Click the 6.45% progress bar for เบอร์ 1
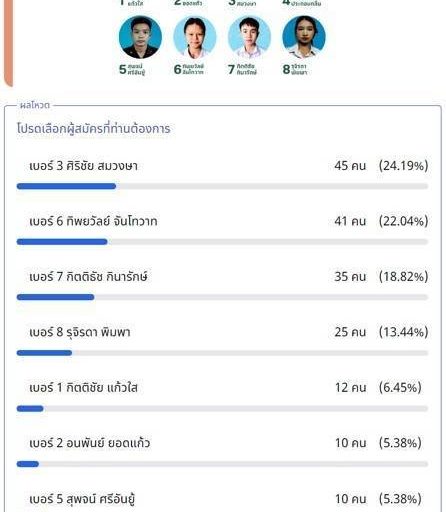Viewport: 446px width, 512px height. pyautogui.click(x=222, y=408)
